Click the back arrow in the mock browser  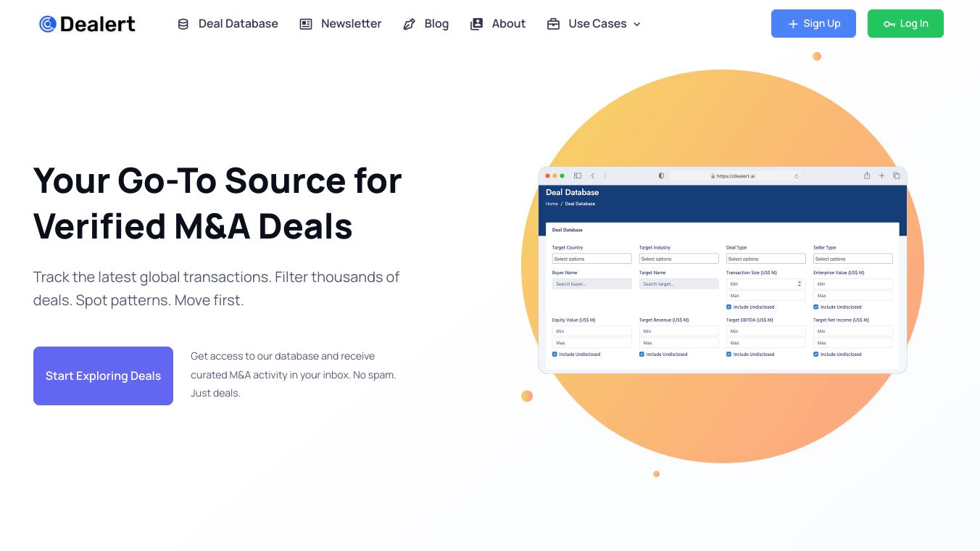click(x=592, y=175)
